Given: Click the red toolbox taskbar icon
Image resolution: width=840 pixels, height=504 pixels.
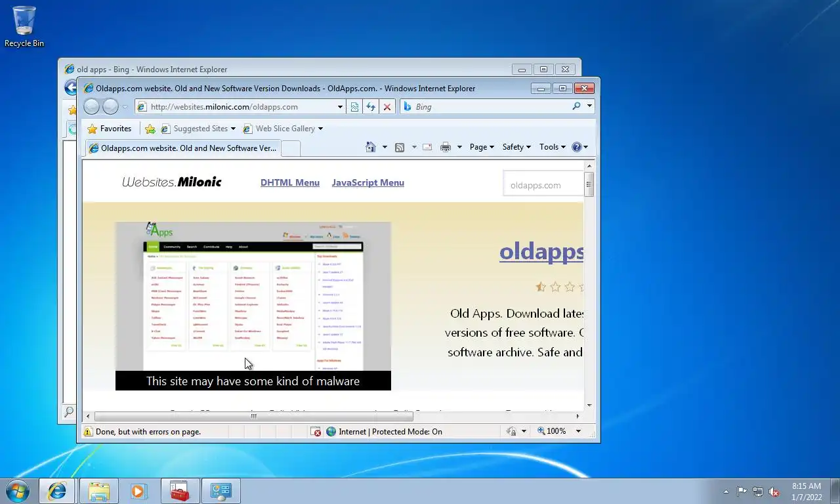Looking at the screenshot, I should click(180, 491).
